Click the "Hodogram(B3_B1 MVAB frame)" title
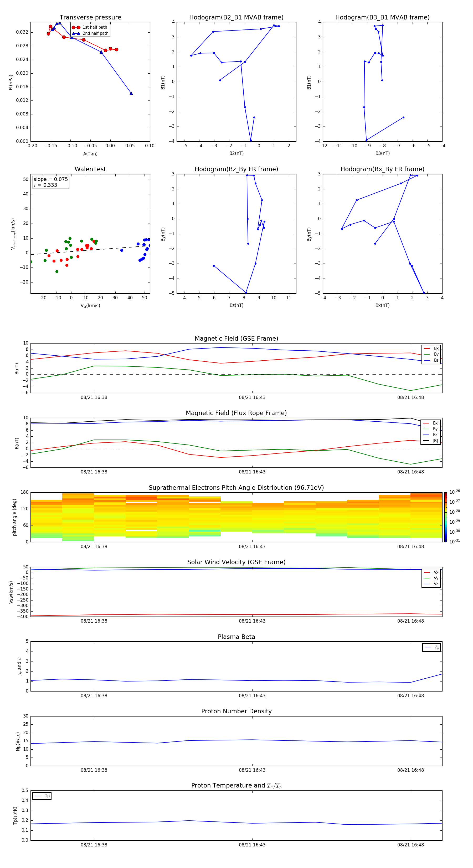This screenshot has width=473, height=868. pos(382,18)
